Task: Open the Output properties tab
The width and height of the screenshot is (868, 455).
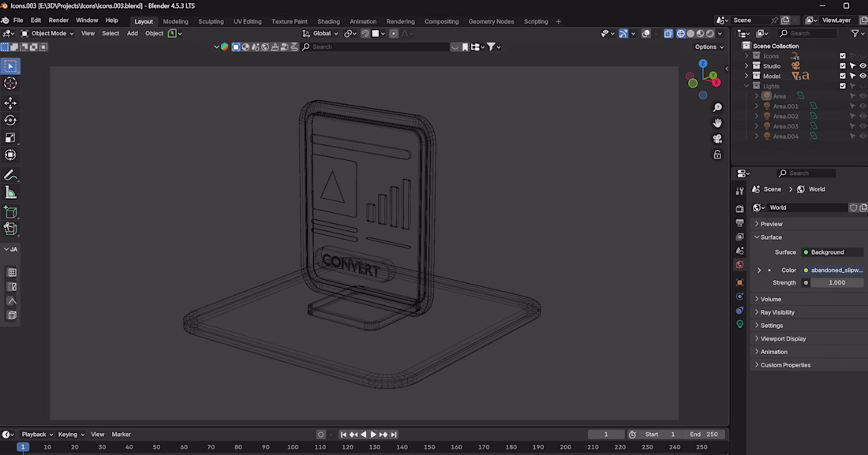Action: pos(739,222)
